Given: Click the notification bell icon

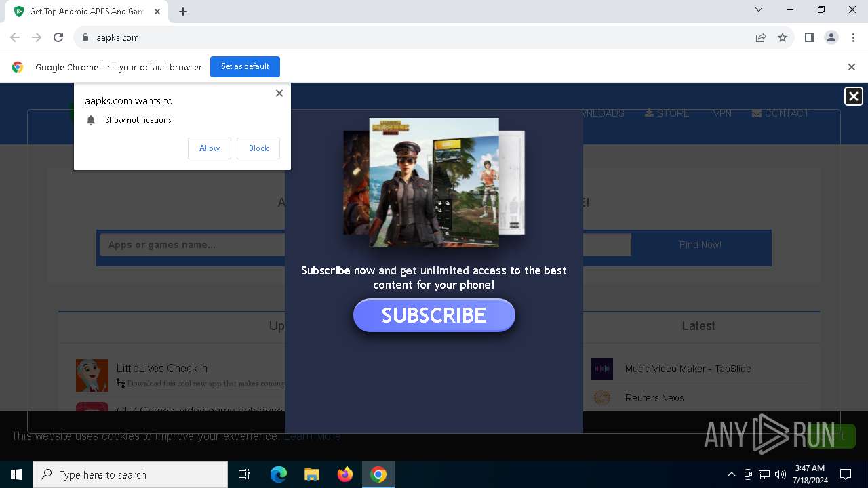Looking at the screenshot, I should pyautogui.click(x=91, y=120).
